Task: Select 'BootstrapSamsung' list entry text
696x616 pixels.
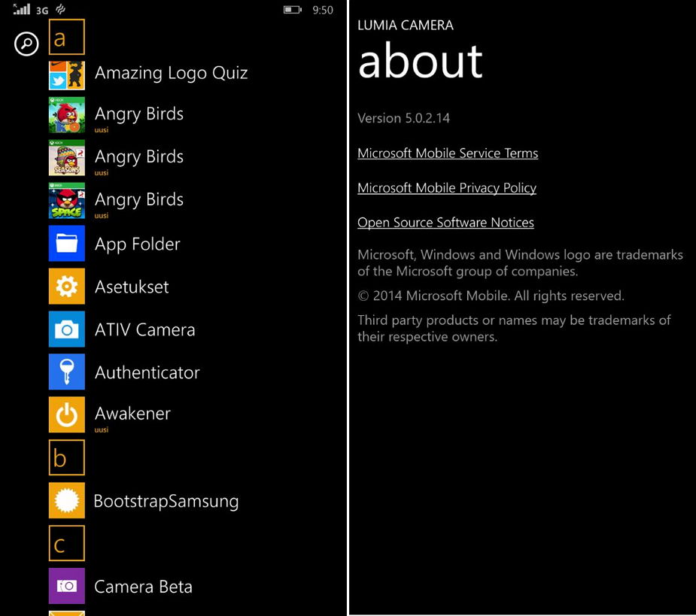Action: (166, 502)
